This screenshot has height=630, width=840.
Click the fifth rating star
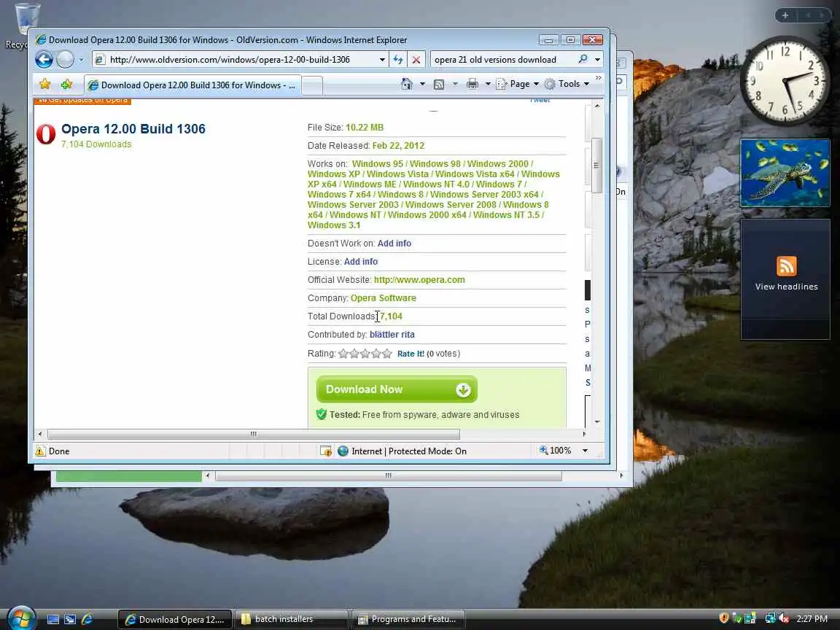point(387,354)
